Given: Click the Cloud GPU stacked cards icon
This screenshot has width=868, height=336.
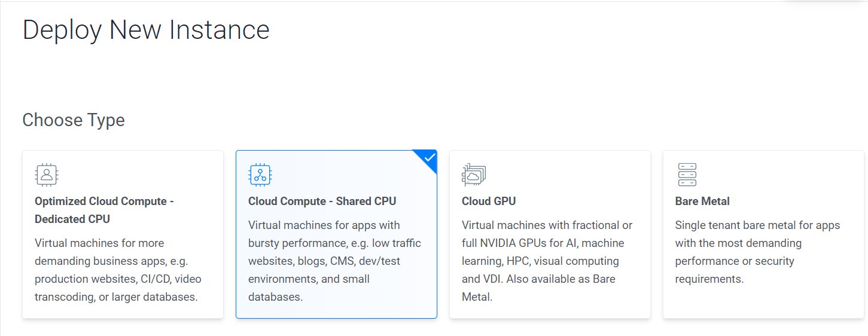Looking at the screenshot, I should (x=474, y=175).
